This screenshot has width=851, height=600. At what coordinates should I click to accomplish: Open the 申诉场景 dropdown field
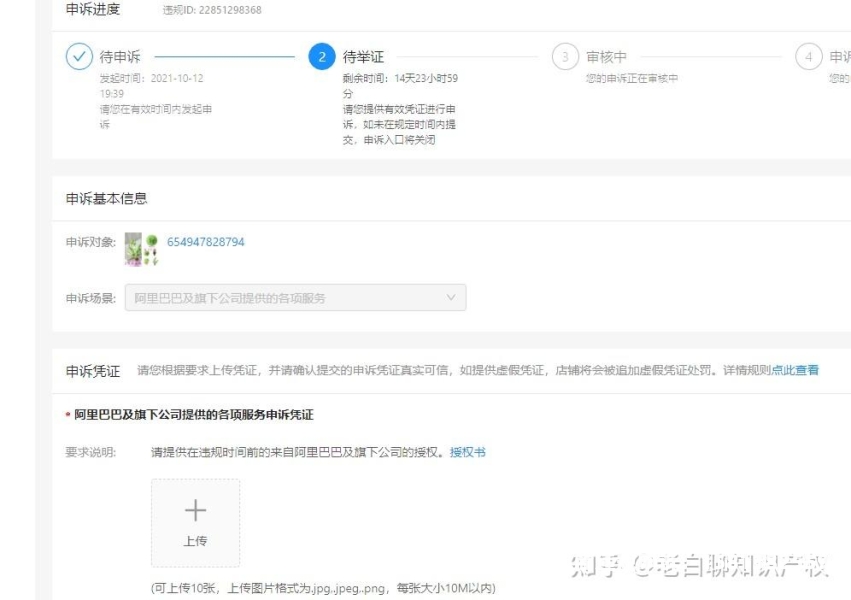295,298
